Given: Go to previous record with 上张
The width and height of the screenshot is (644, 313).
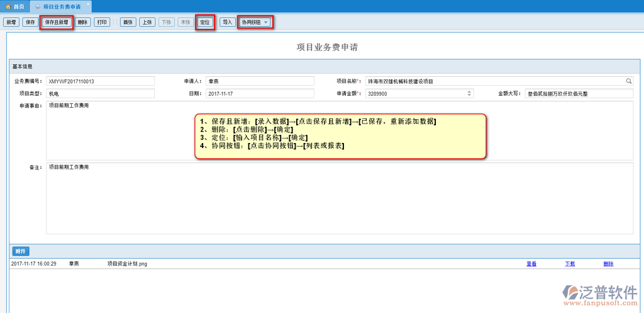Looking at the screenshot, I should 147,22.
